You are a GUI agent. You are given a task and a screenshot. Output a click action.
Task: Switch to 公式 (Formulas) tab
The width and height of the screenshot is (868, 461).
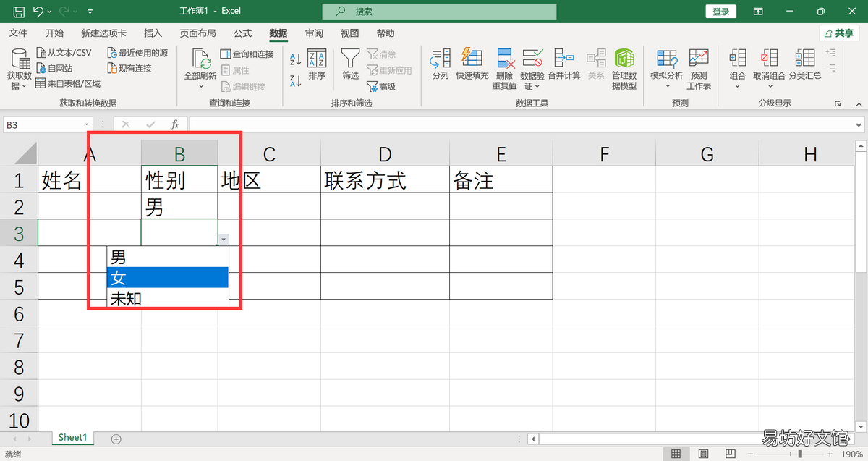click(243, 33)
